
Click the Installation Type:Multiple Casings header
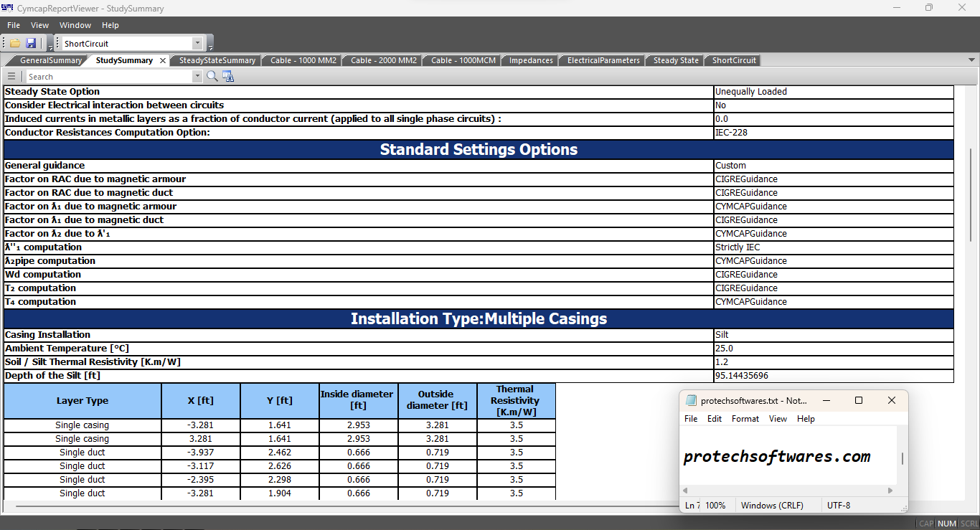pos(479,318)
